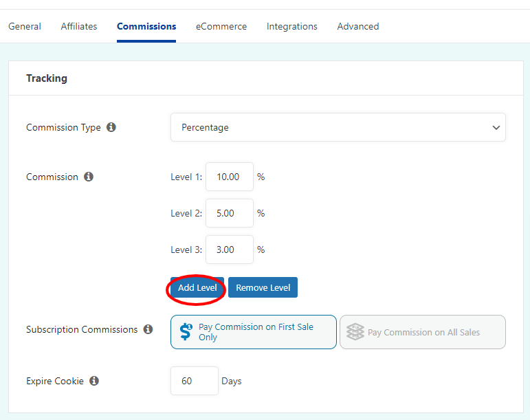Click the dollar sign first-sale icon

186,332
